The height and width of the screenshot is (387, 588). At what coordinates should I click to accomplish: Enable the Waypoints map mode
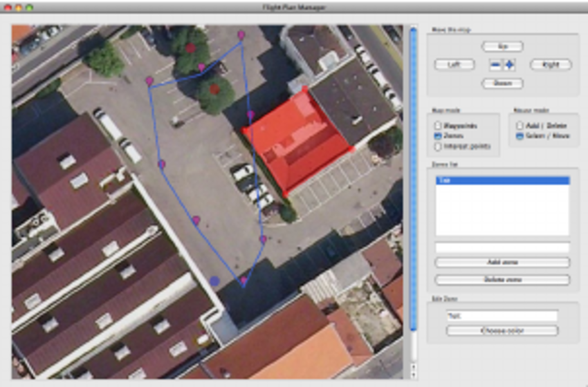(438, 126)
